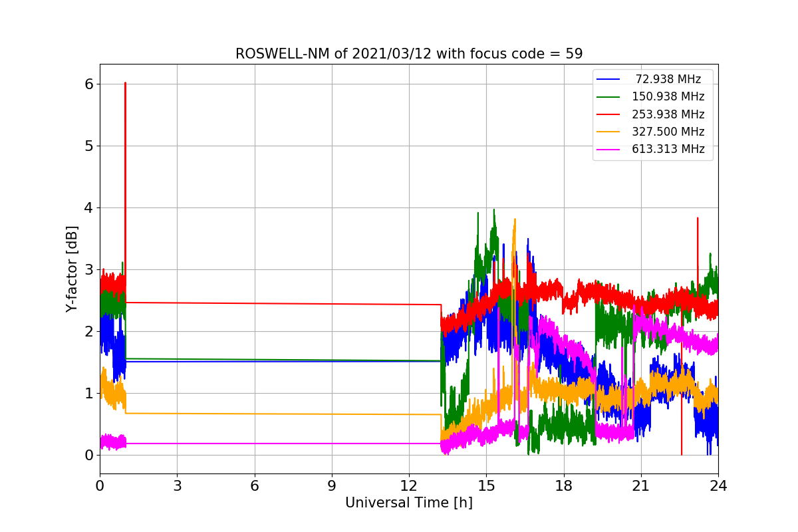Click the legend entry '327.500 MHz'
The image size is (798, 532).
(668, 132)
